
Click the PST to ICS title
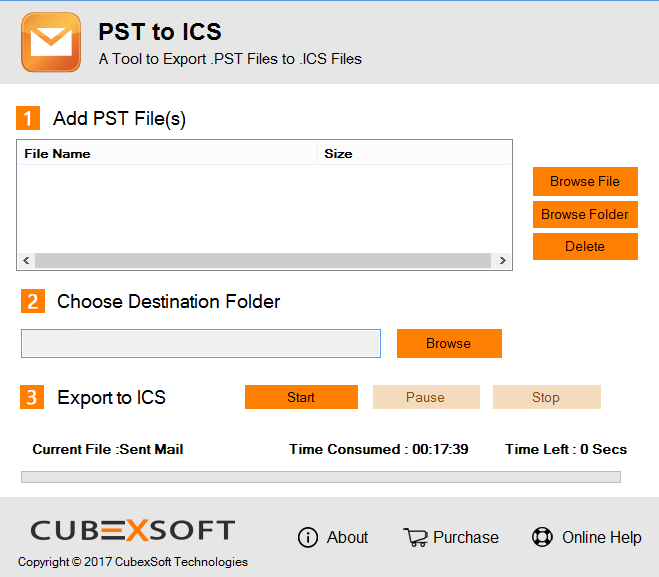pos(160,32)
